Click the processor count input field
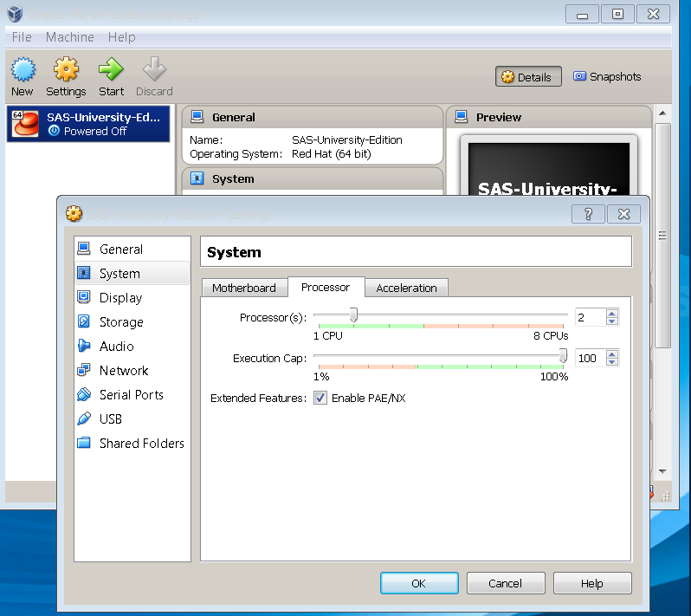Screen dimensions: 691x616 pos(591,317)
